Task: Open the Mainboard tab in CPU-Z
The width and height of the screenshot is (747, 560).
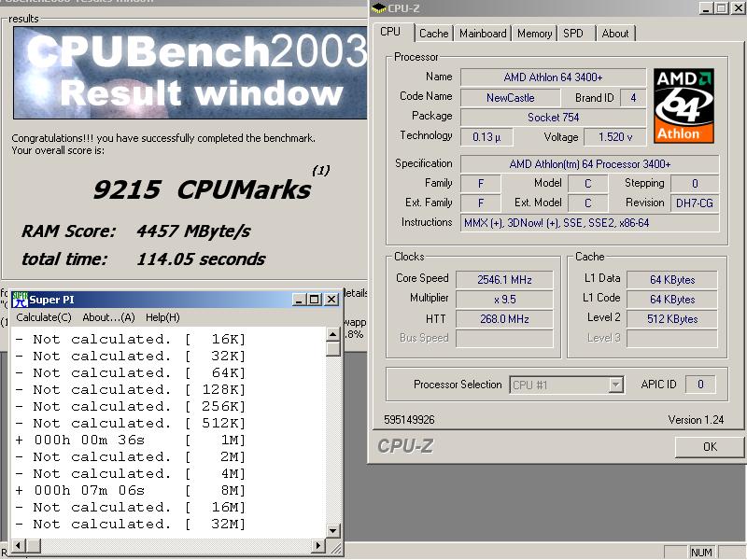Action: point(483,34)
